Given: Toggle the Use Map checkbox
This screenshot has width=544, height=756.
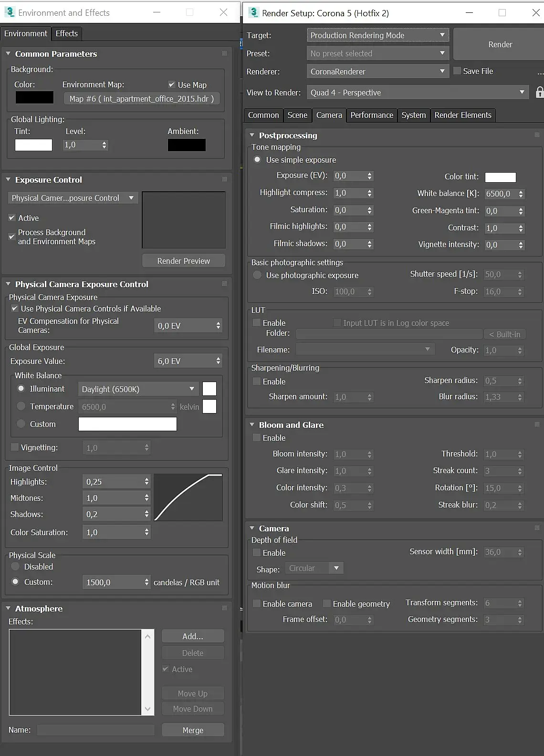Looking at the screenshot, I should (172, 85).
